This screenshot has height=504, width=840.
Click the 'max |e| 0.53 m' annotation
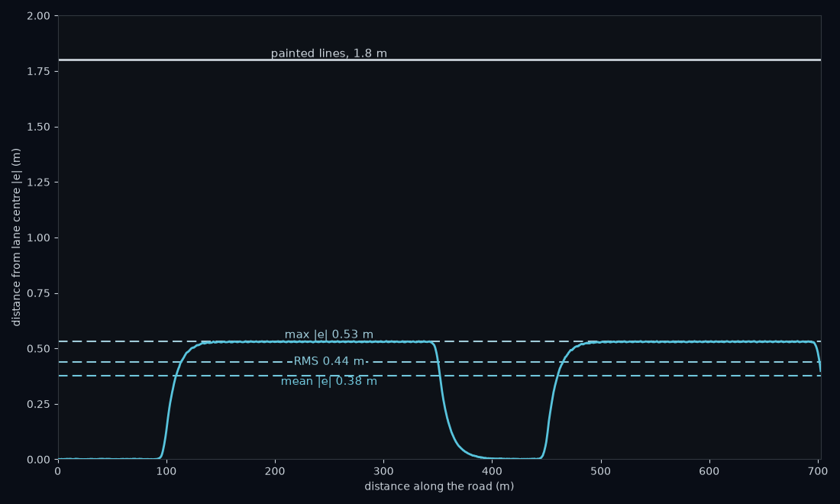(329, 334)
